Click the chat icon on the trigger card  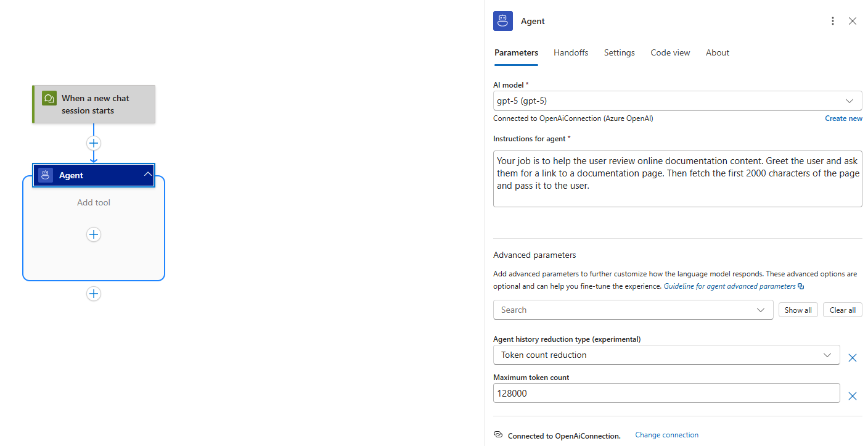pyautogui.click(x=49, y=98)
